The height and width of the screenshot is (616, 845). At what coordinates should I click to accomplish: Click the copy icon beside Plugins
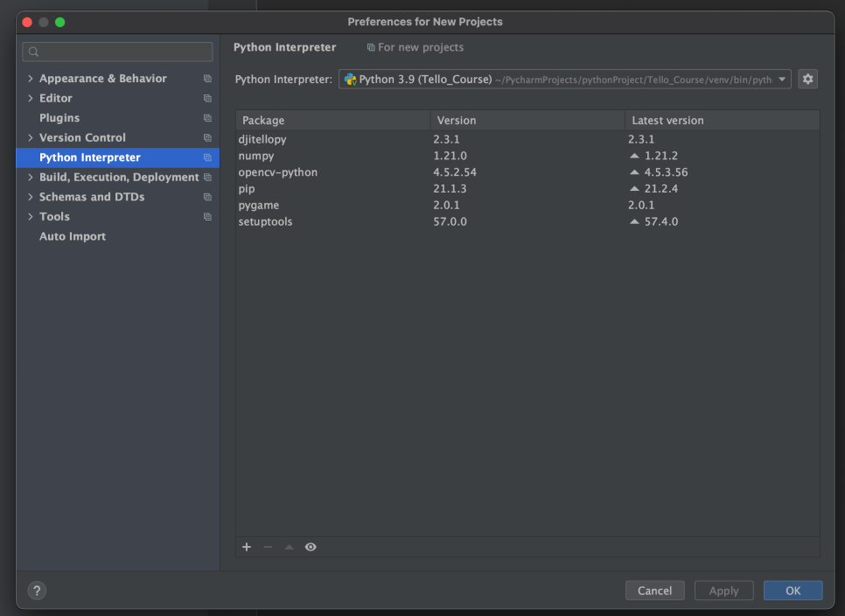(x=207, y=118)
